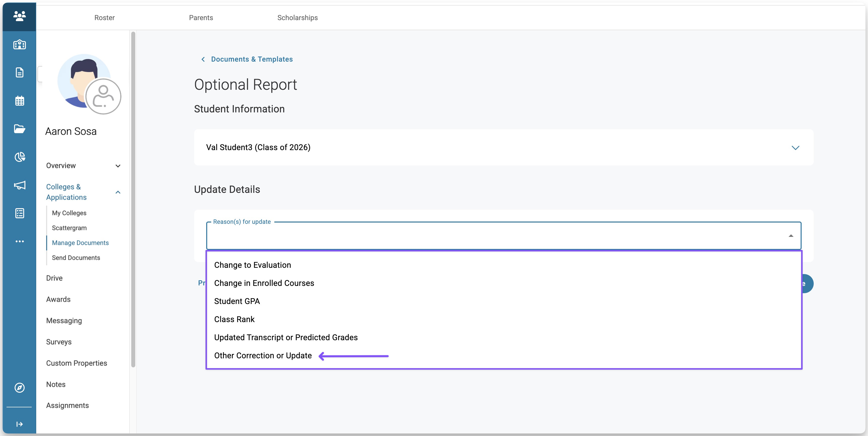Go back to Documents & Templates
The width and height of the screenshot is (868, 436).
coord(251,59)
